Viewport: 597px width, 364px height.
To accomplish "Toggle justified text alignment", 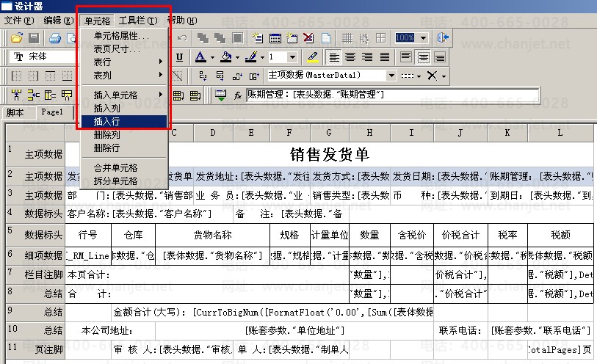I will [385, 57].
